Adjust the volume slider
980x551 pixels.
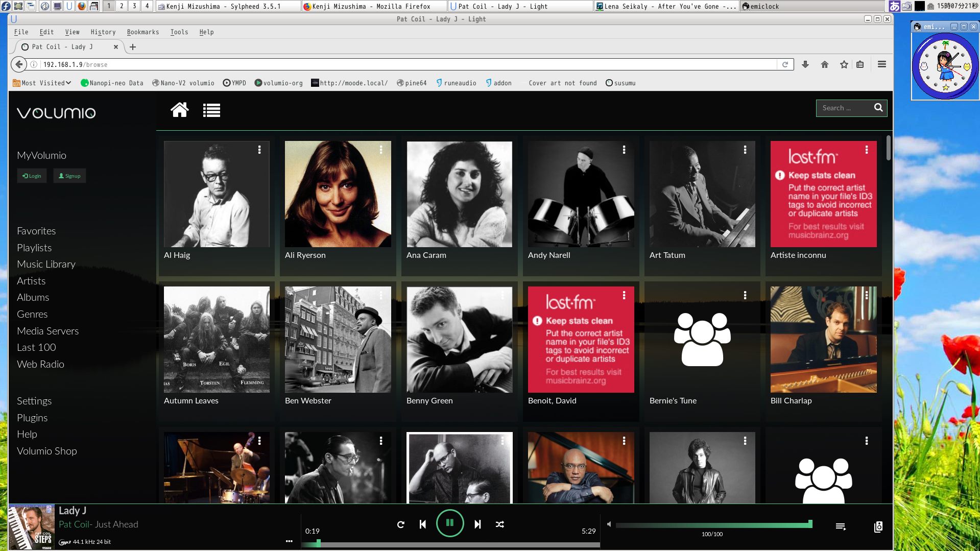pyautogui.click(x=713, y=524)
